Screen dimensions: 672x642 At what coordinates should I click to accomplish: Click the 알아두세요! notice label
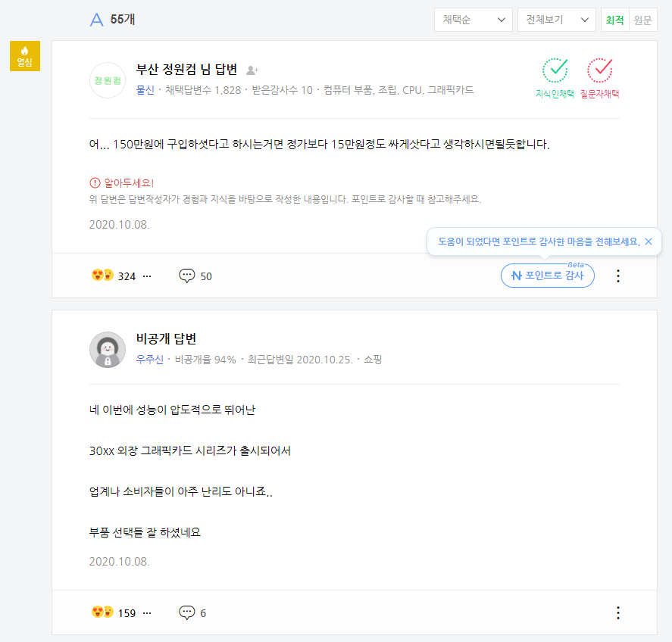pyautogui.click(x=129, y=183)
